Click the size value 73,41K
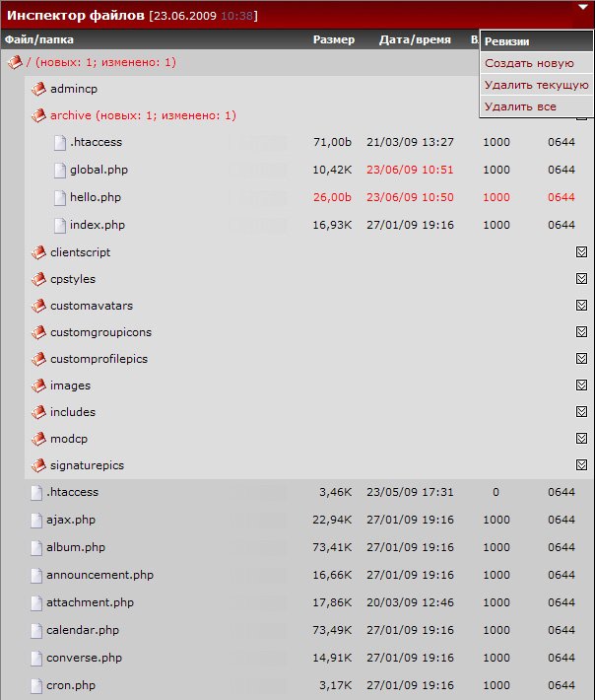The height and width of the screenshot is (700, 595). coord(332,547)
